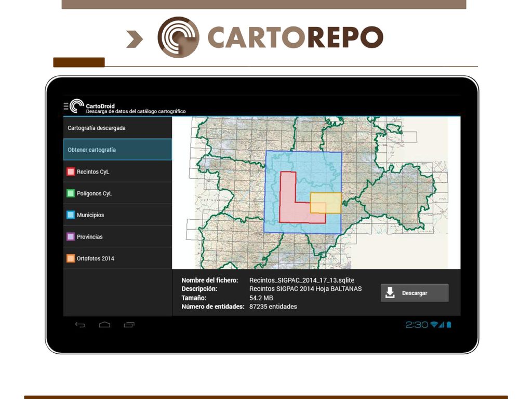The width and height of the screenshot is (532, 399).
Task: Tap the Wi-Fi signal status icon
Action: pos(434,325)
